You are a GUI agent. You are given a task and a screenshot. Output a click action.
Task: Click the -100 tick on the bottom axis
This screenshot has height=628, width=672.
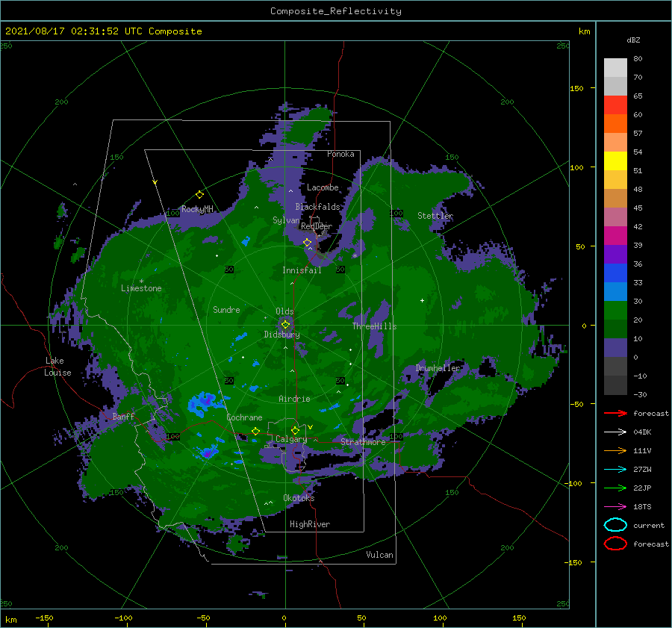coord(123,618)
